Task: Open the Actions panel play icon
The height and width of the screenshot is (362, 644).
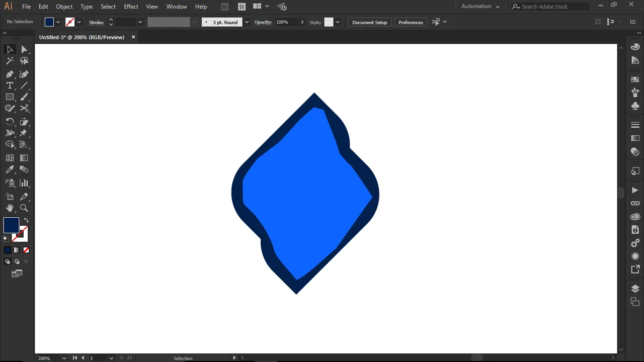Action: pyautogui.click(x=635, y=191)
